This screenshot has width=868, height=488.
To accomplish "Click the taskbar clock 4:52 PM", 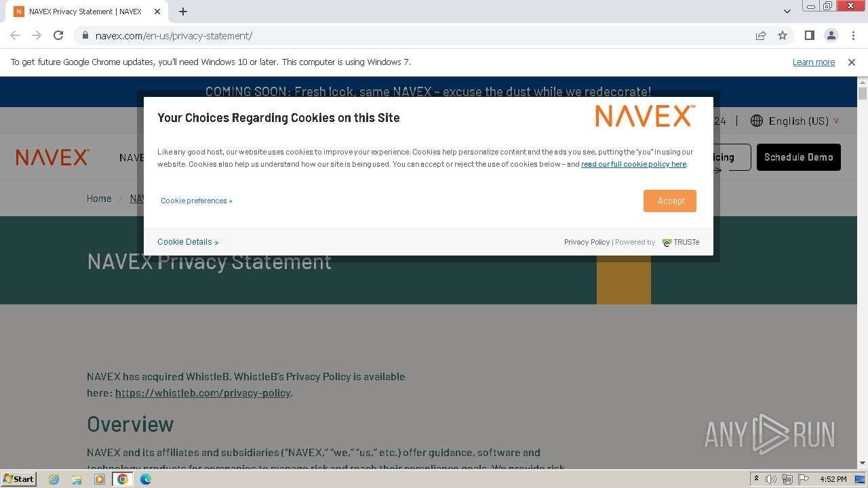I will point(833,479).
